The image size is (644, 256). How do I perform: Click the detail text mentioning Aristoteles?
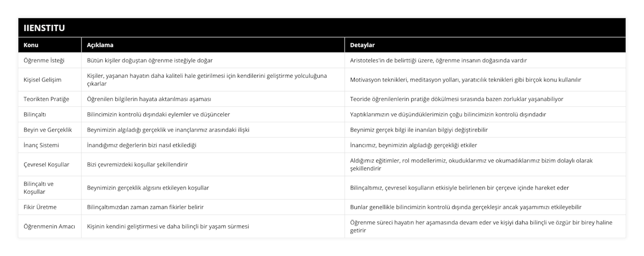click(x=442, y=61)
